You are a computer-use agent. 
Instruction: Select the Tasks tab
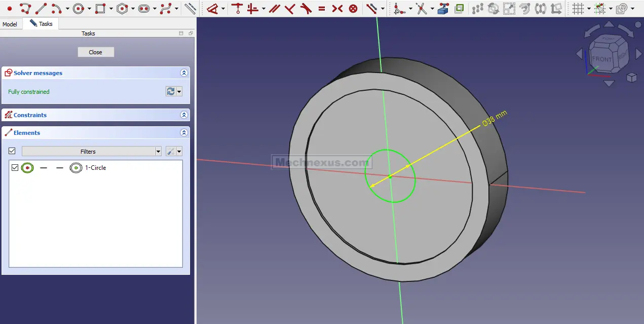pos(41,24)
